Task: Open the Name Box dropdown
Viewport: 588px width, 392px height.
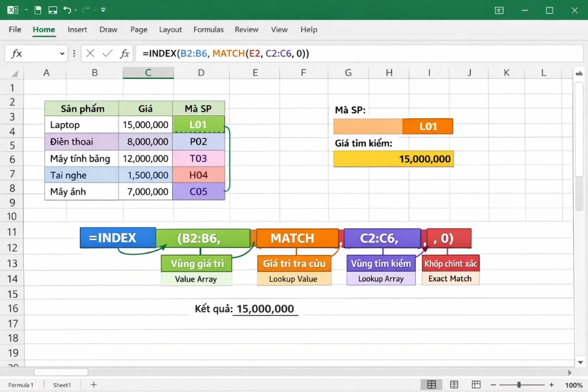Action: 61,53
